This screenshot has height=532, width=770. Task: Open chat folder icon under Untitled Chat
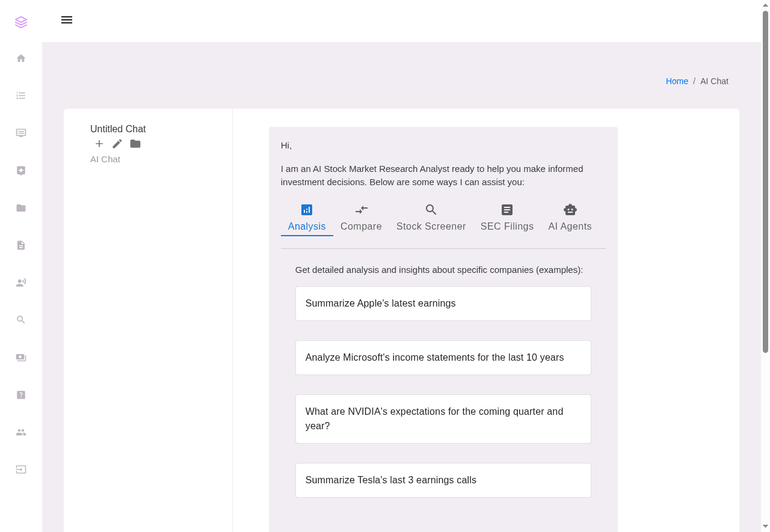tap(135, 144)
